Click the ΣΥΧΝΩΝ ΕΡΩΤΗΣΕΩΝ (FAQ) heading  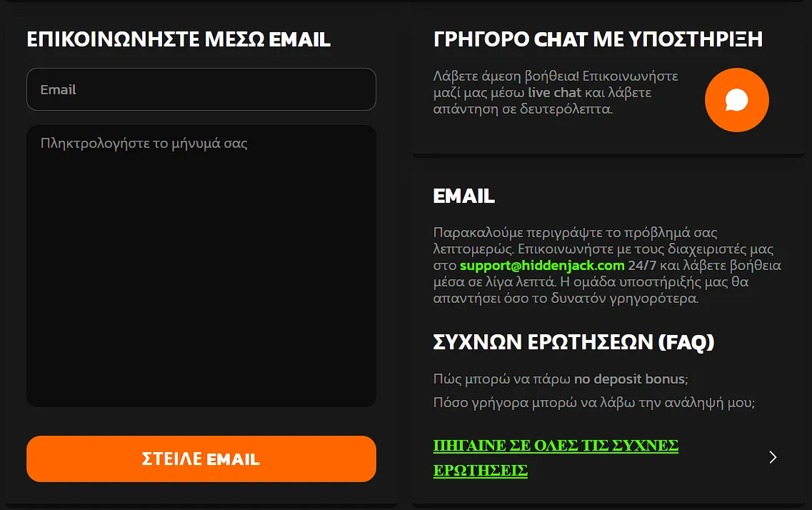click(573, 342)
